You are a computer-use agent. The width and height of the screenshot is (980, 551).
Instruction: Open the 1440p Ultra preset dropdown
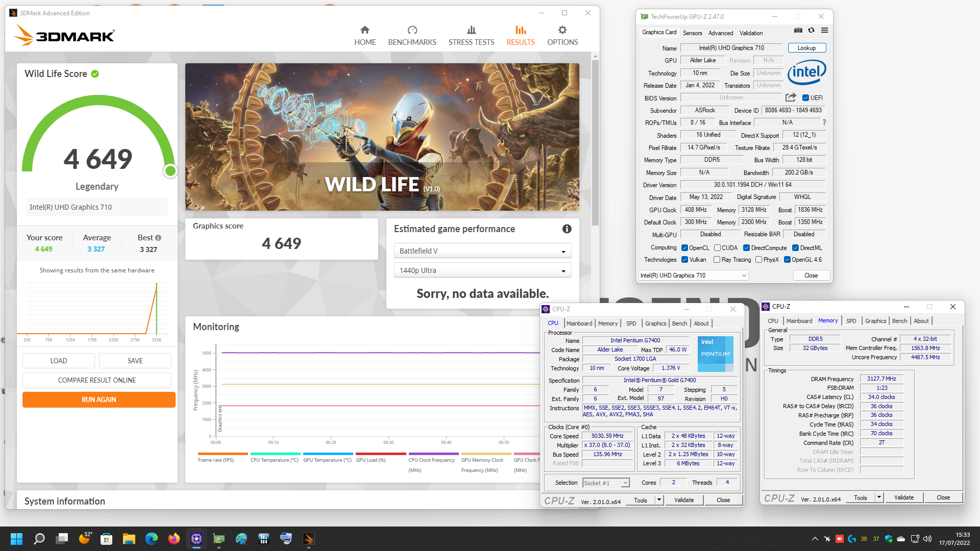pos(482,270)
